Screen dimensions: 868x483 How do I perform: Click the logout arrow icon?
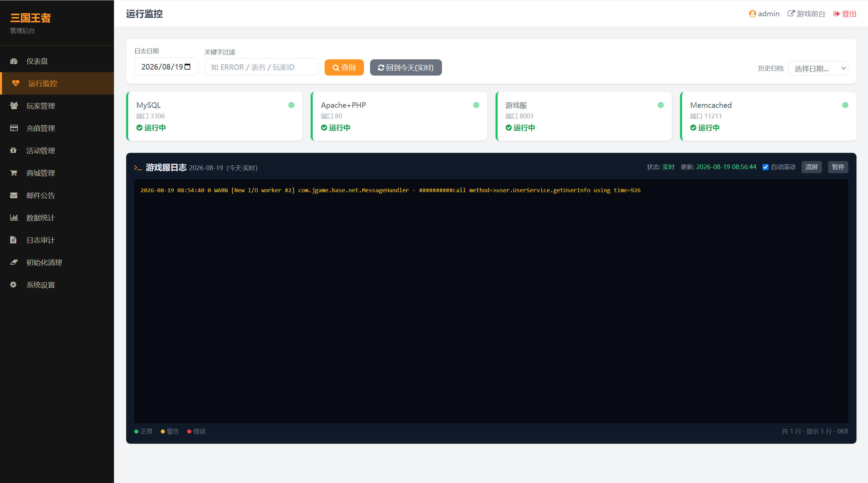tap(836, 14)
